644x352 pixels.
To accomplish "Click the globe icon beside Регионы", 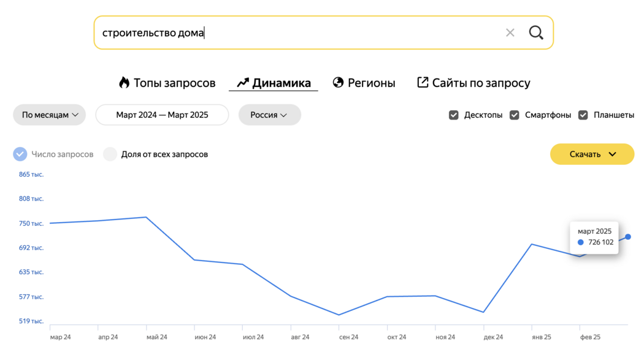I will pos(338,83).
